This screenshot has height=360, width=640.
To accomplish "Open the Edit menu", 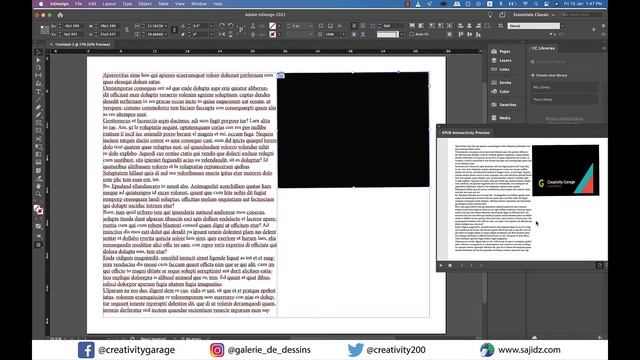I will click(92, 4).
